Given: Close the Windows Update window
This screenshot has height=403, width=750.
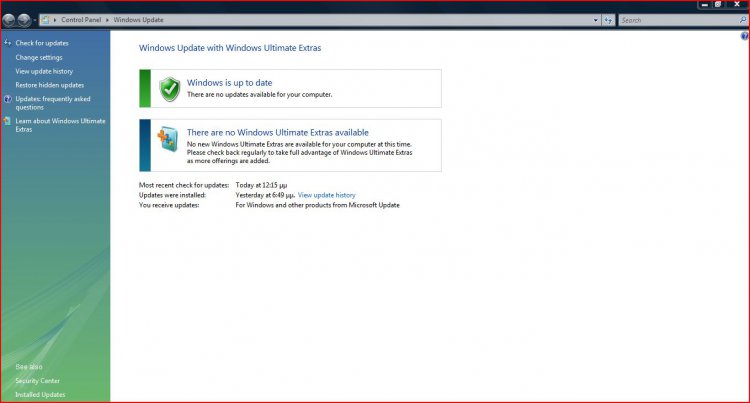Looking at the screenshot, I should (737, 4).
